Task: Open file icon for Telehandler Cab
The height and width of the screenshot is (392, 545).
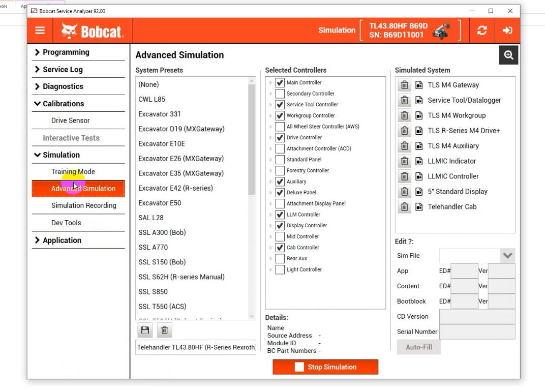Action: tap(419, 207)
